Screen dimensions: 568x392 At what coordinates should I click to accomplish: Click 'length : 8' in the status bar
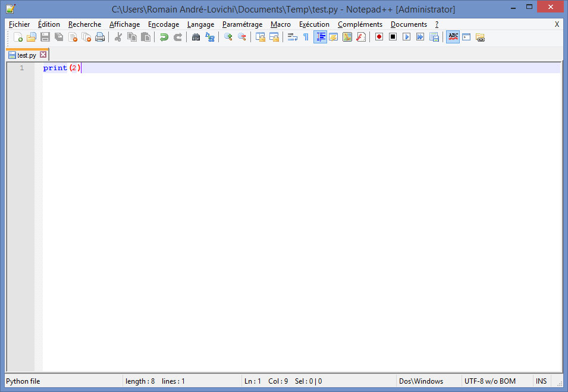tap(140, 381)
